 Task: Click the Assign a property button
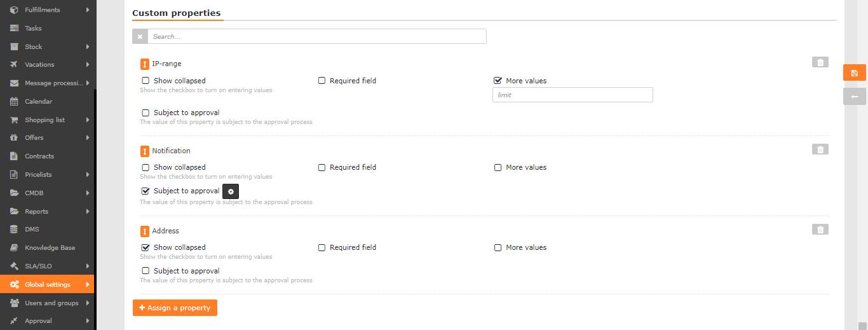pos(175,308)
